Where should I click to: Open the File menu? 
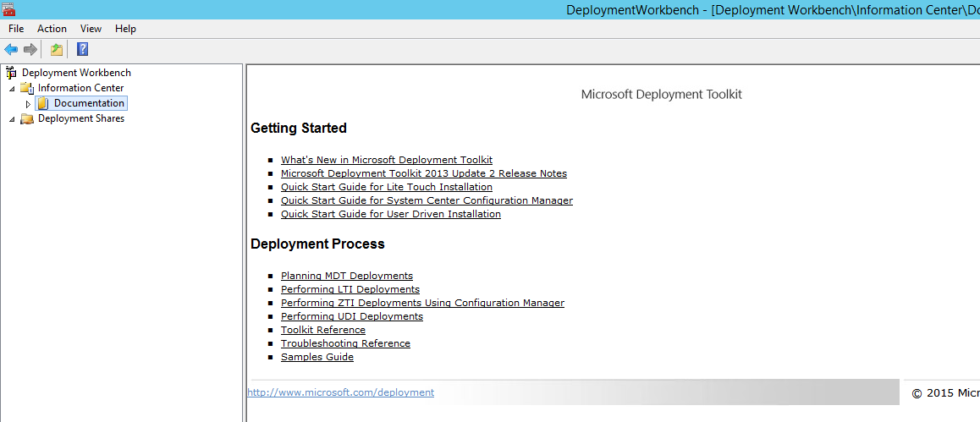[x=16, y=29]
